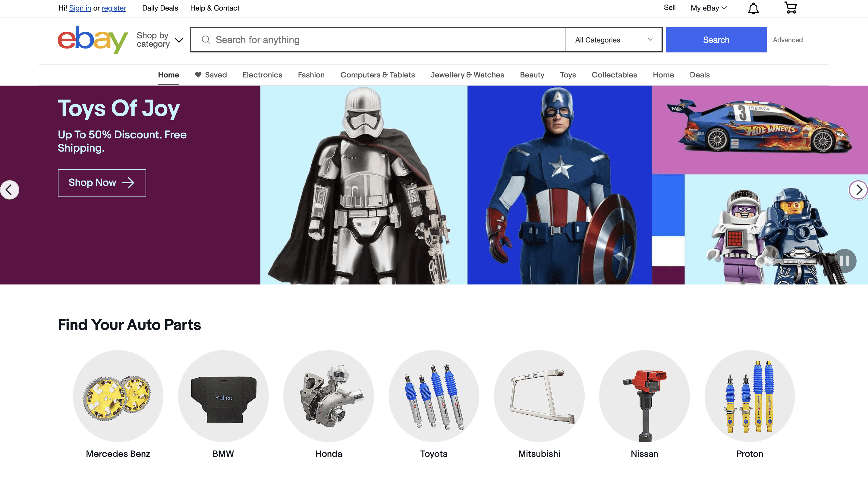The width and height of the screenshot is (868, 490).
Task: Advance the banner with the right arrow
Action: click(858, 190)
